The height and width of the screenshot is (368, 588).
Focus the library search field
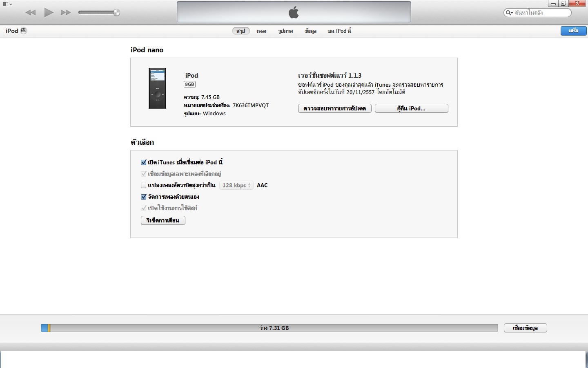(537, 13)
